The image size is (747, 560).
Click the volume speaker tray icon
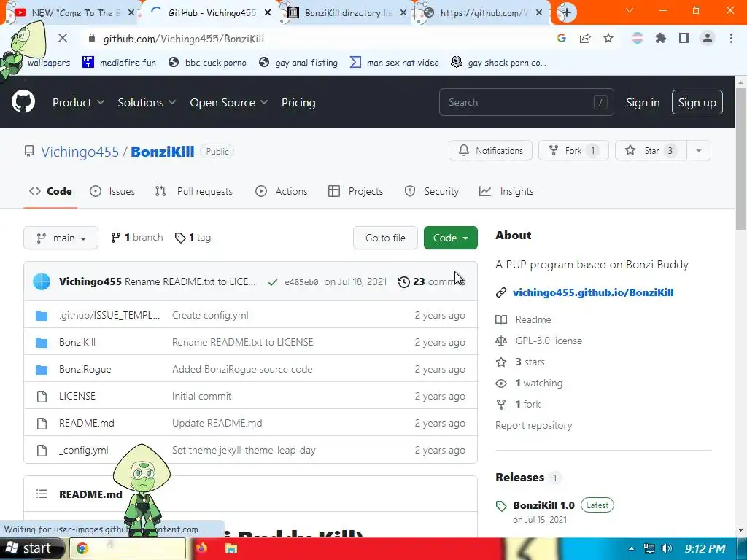click(x=667, y=548)
